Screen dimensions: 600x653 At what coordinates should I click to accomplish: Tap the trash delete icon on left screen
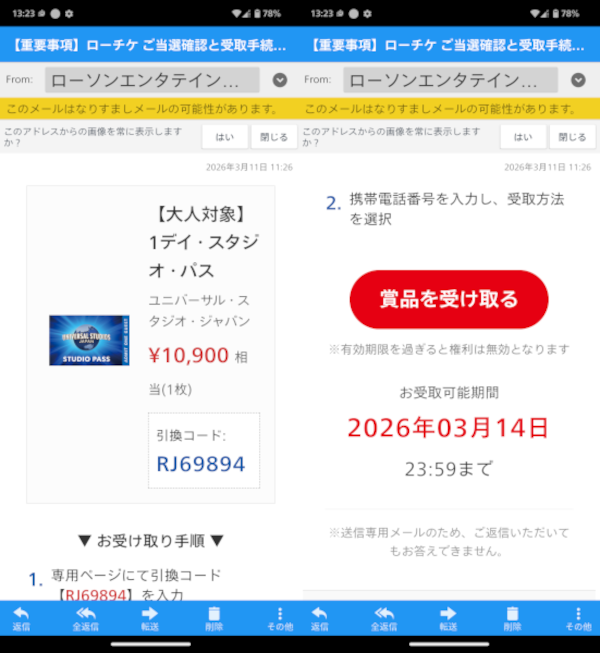[x=213, y=618]
